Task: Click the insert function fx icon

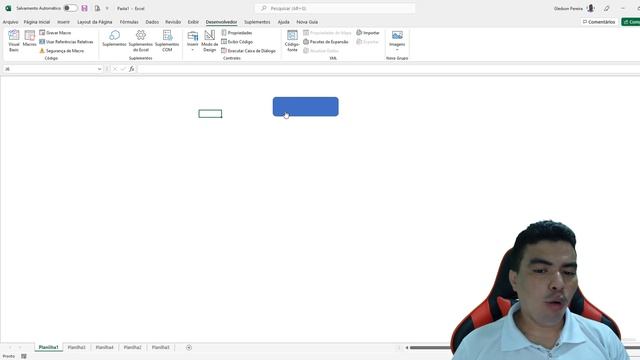Action: (x=132, y=69)
